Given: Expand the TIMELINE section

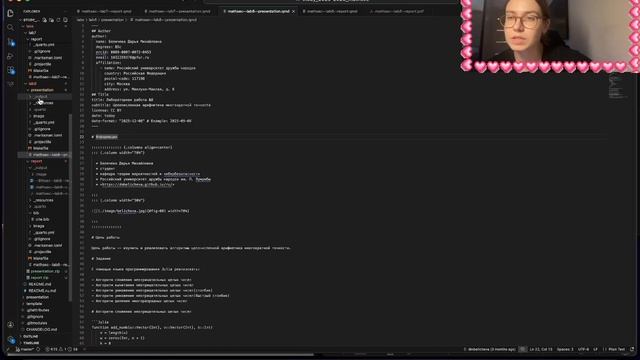Looking at the screenshot, I should pos(31,343).
